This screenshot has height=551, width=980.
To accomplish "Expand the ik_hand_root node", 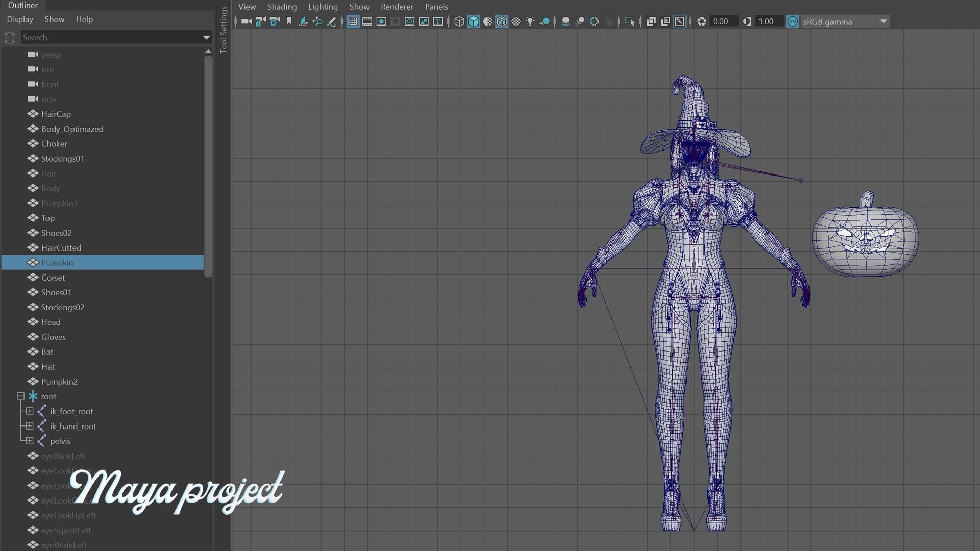I will click(x=30, y=426).
